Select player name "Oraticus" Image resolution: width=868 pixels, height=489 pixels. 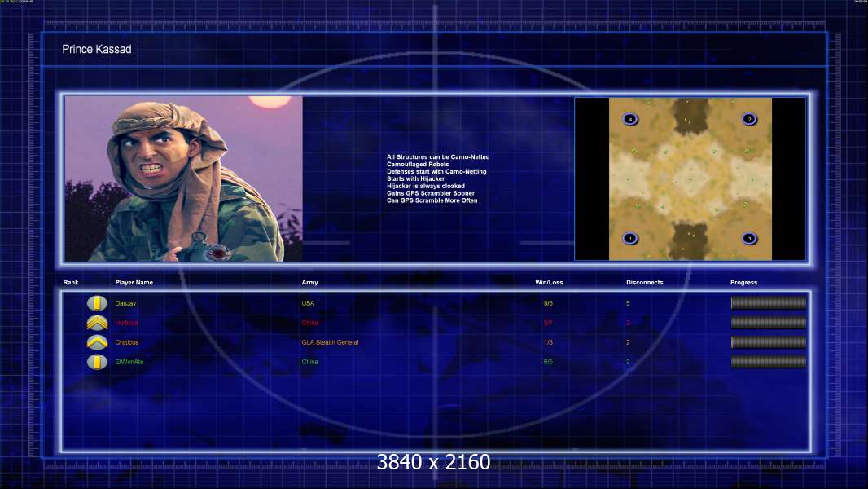point(127,342)
